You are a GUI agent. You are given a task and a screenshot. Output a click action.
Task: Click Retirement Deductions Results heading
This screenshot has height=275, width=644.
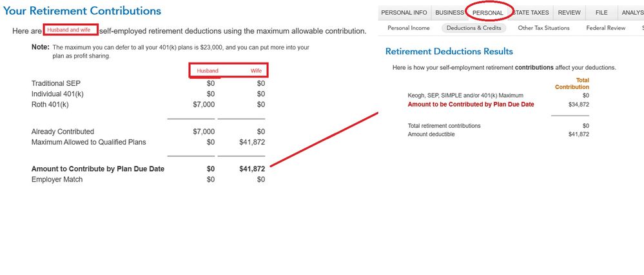click(449, 52)
